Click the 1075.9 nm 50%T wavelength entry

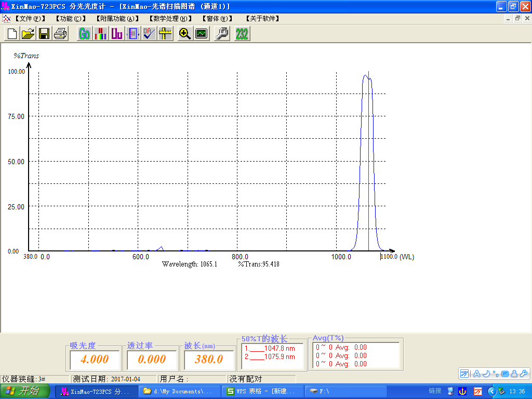coord(270,356)
